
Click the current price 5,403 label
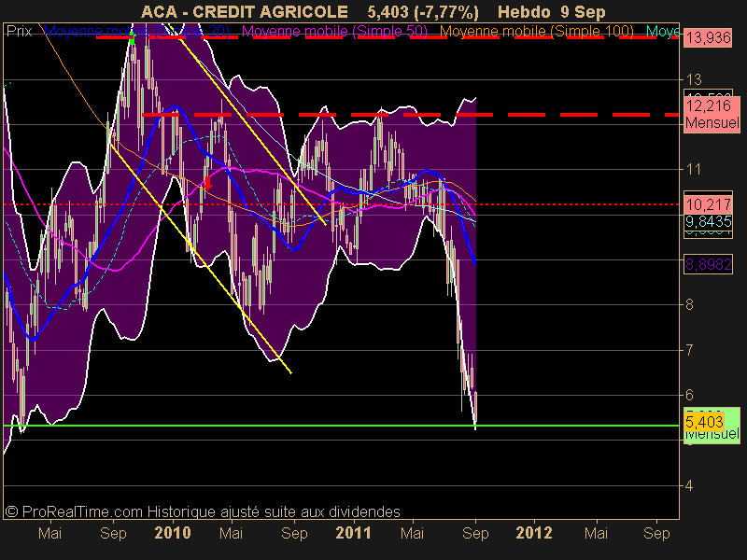[x=704, y=422]
